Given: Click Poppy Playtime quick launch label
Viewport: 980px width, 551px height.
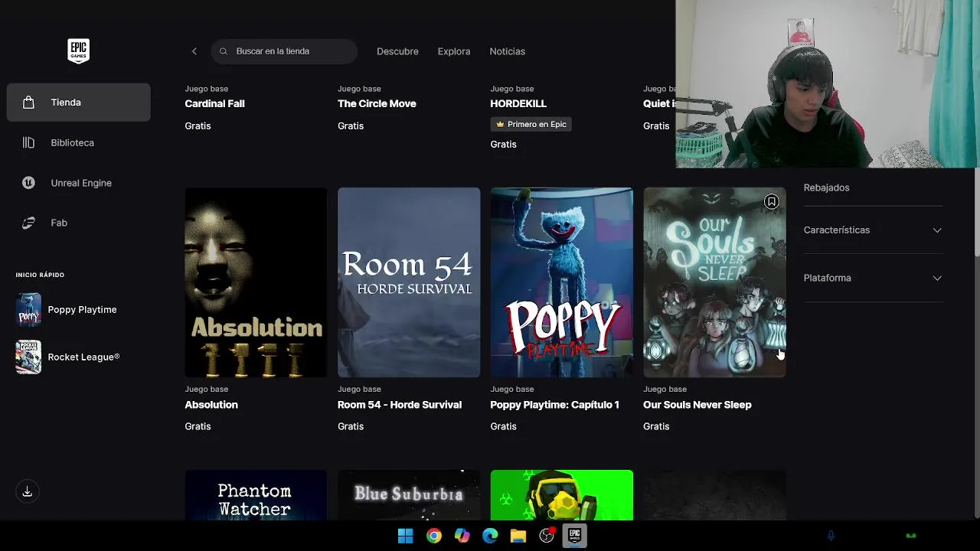Looking at the screenshot, I should (x=82, y=309).
